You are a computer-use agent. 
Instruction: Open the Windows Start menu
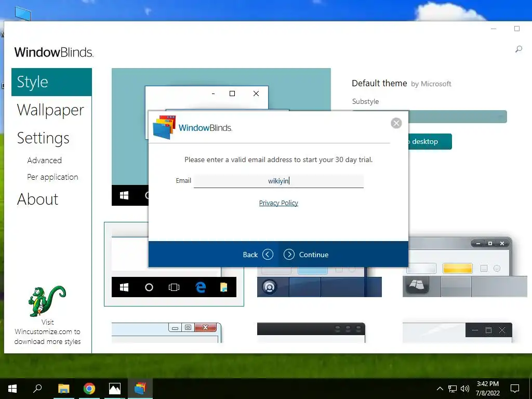click(x=12, y=389)
